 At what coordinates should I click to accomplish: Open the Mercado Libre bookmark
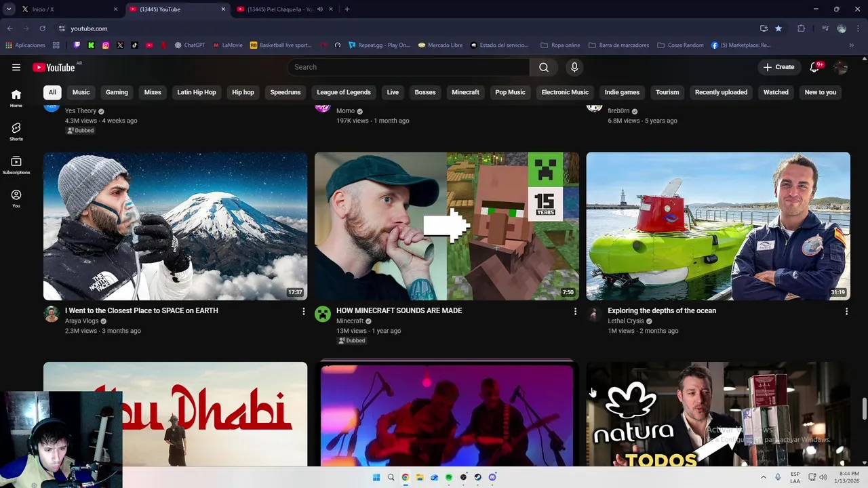[440, 45]
